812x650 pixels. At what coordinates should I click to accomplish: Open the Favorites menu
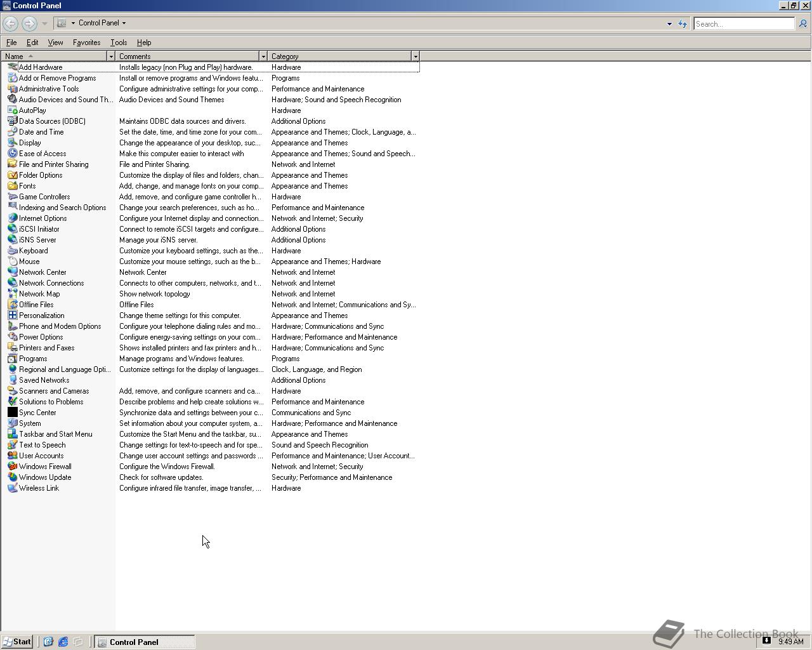tap(86, 43)
